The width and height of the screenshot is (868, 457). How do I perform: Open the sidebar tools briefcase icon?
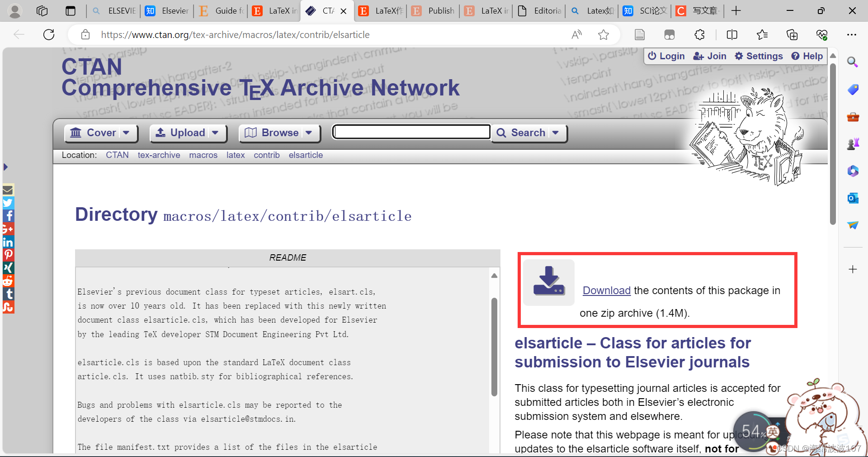click(853, 117)
